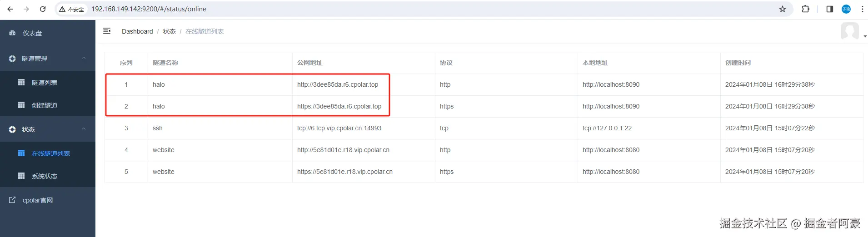The image size is (868, 237).
Task: Go back using browser back arrow
Action: click(10, 9)
